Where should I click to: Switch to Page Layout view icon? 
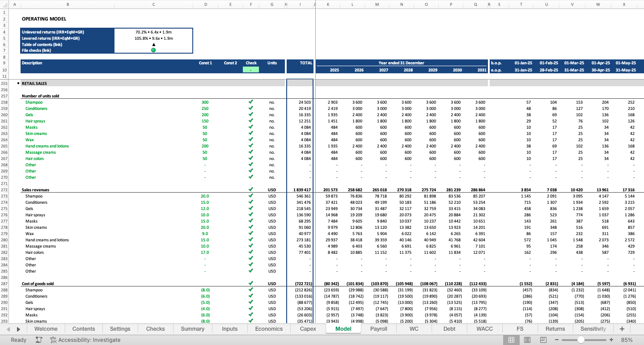(528, 340)
